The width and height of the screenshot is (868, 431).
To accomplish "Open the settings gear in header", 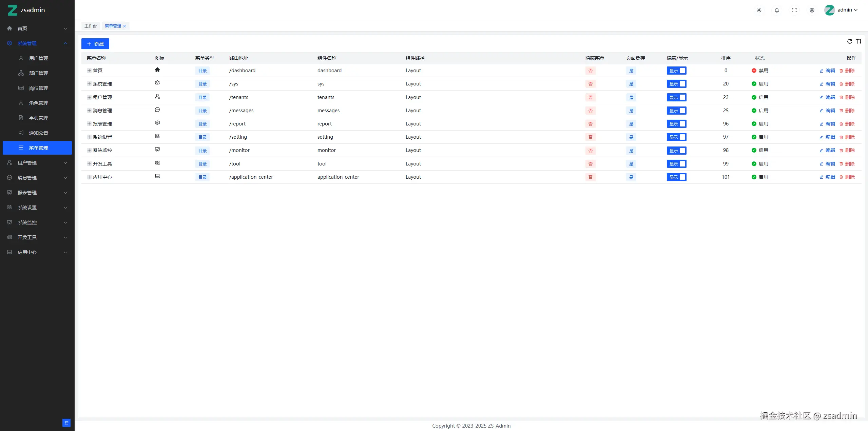I will (812, 10).
